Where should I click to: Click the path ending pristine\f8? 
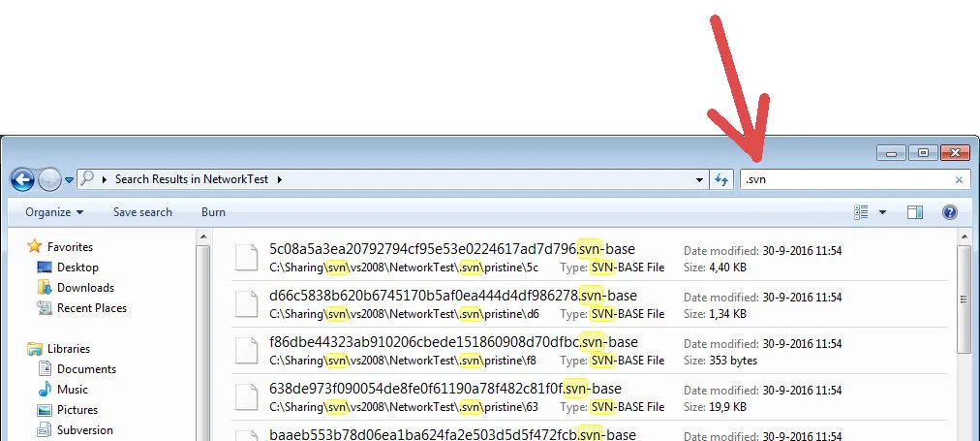click(403, 361)
